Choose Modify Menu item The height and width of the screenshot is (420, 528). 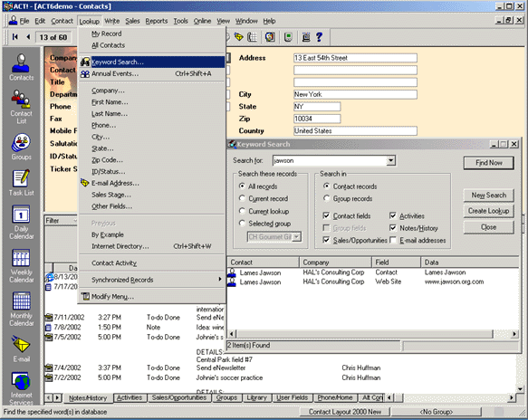coord(152,297)
